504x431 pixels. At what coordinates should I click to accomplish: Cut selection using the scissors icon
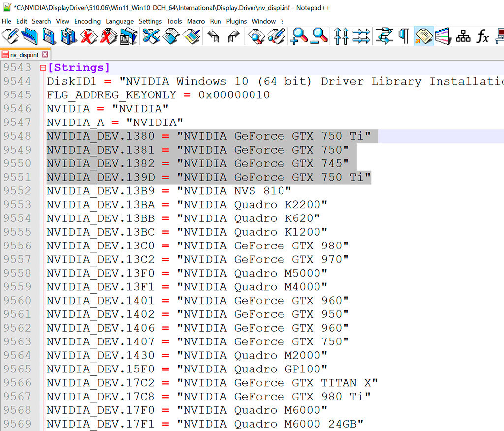click(x=151, y=36)
